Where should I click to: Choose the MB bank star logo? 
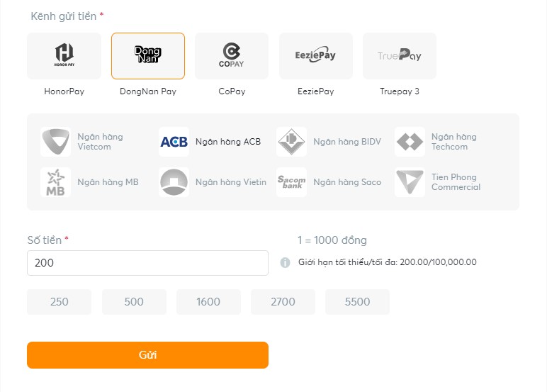click(x=56, y=182)
